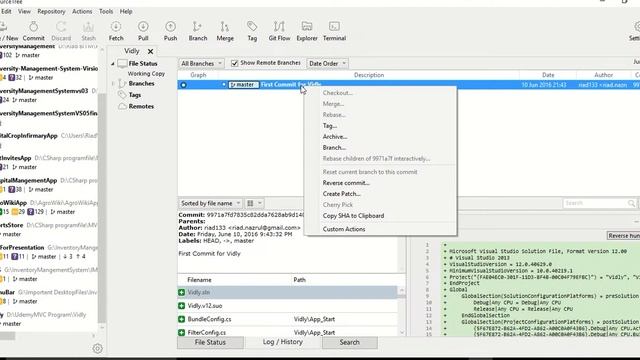640x360 pixels.
Task: Click the Date column header
Action: (548, 75)
